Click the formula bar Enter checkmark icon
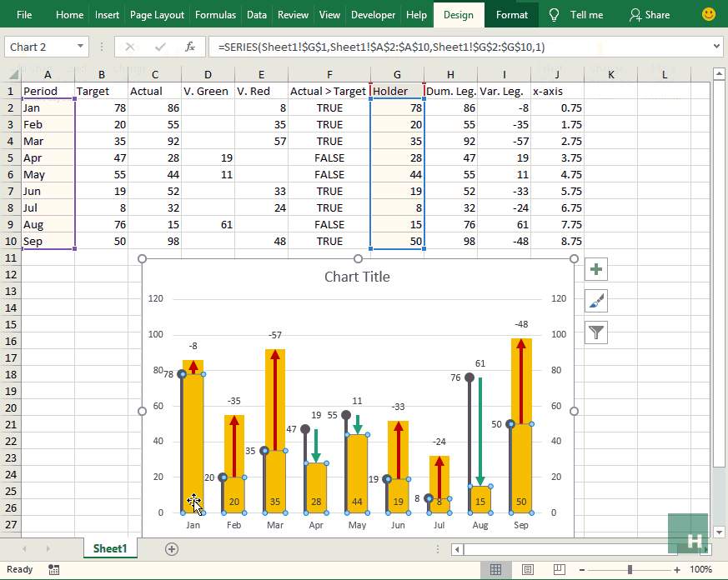Image resolution: width=728 pixels, height=580 pixels. click(x=161, y=47)
